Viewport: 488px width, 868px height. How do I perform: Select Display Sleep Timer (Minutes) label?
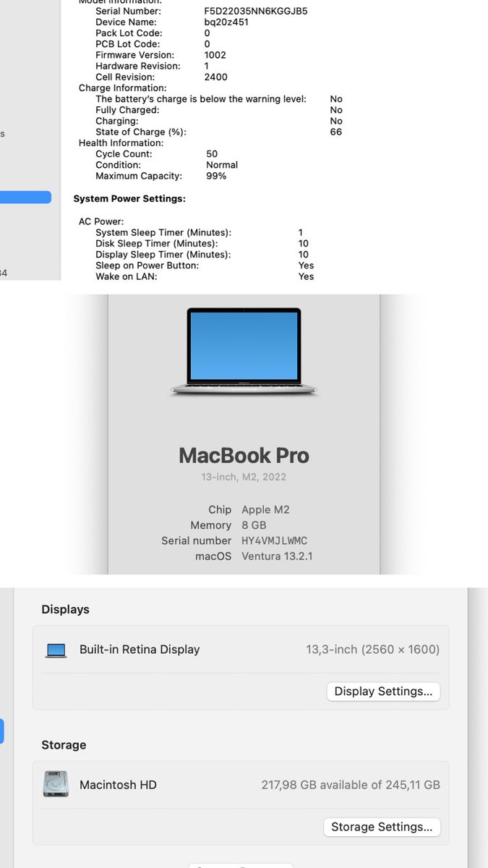tap(163, 255)
